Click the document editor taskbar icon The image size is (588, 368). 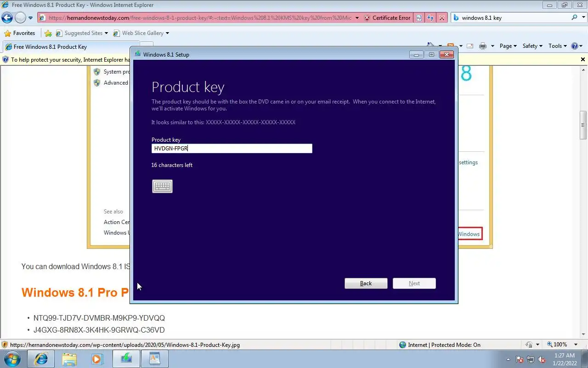point(155,359)
